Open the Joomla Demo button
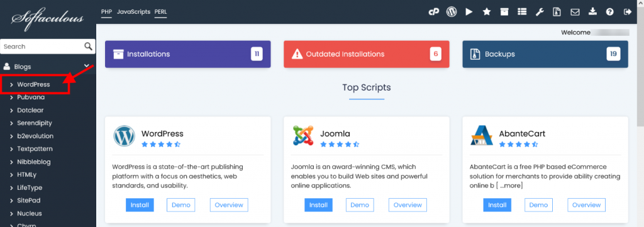The height and width of the screenshot is (227, 644). pos(360,205)
